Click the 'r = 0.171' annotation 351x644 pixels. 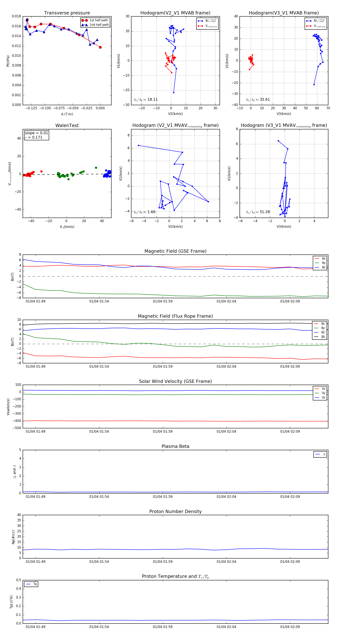click(x=34, y=137)
